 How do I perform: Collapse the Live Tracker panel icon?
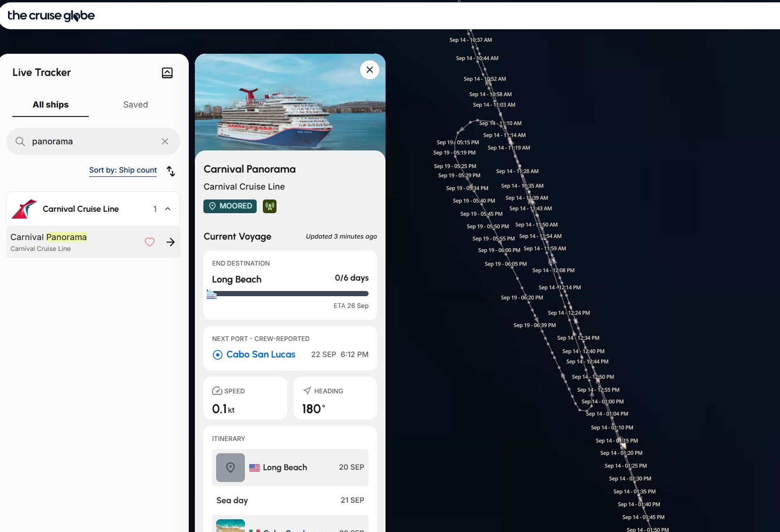(167, 73)
